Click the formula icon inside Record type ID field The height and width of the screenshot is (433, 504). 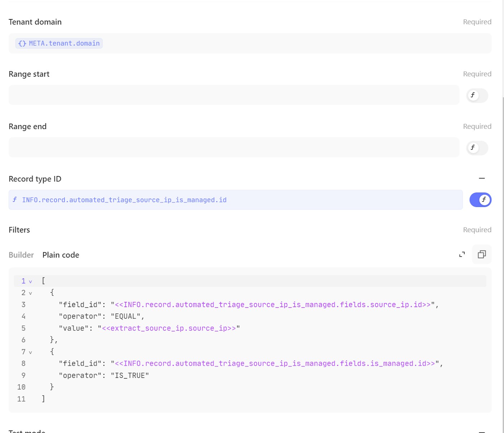[x=15, y=200]
